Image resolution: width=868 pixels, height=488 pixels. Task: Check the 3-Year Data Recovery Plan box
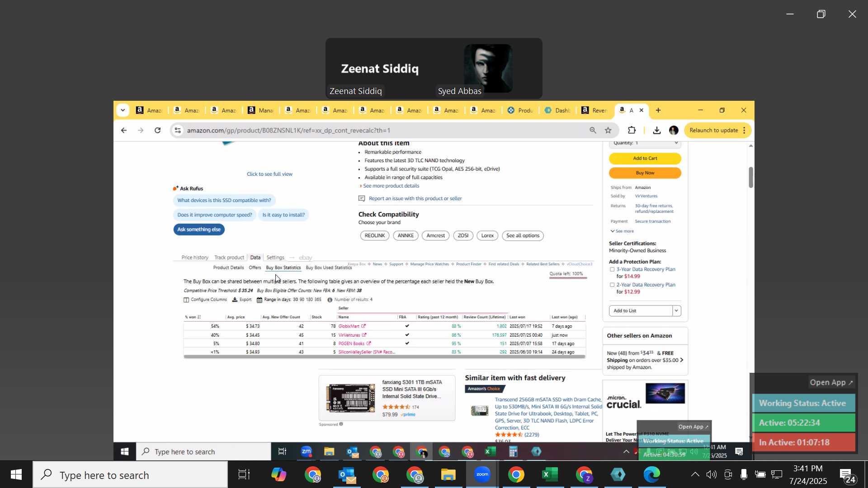[x=612, y=270]
